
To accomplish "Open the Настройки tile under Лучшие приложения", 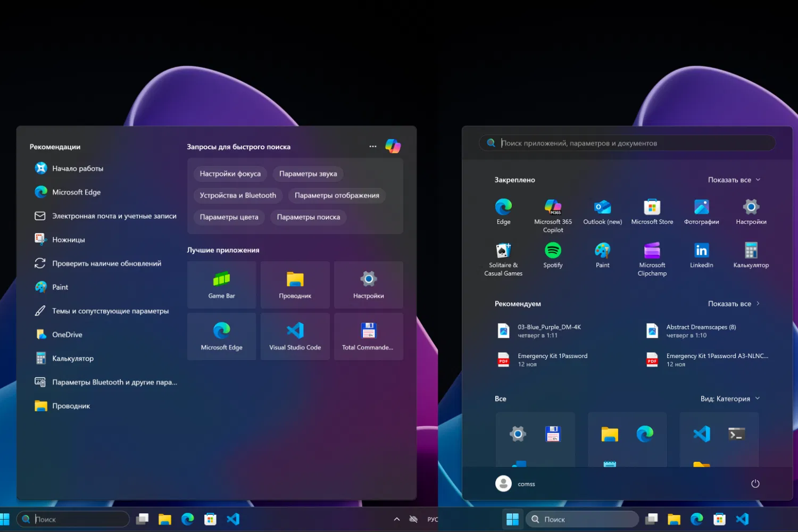I will pos(368,285).
